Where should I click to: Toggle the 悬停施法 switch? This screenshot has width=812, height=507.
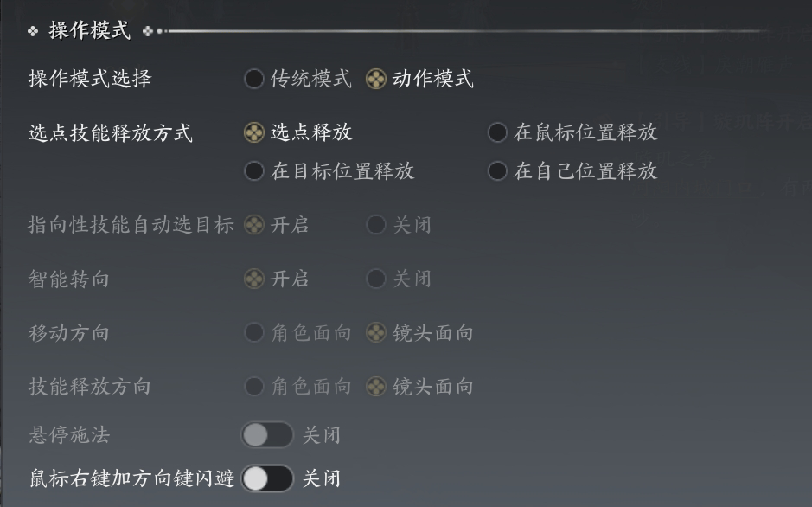point(267,434)
